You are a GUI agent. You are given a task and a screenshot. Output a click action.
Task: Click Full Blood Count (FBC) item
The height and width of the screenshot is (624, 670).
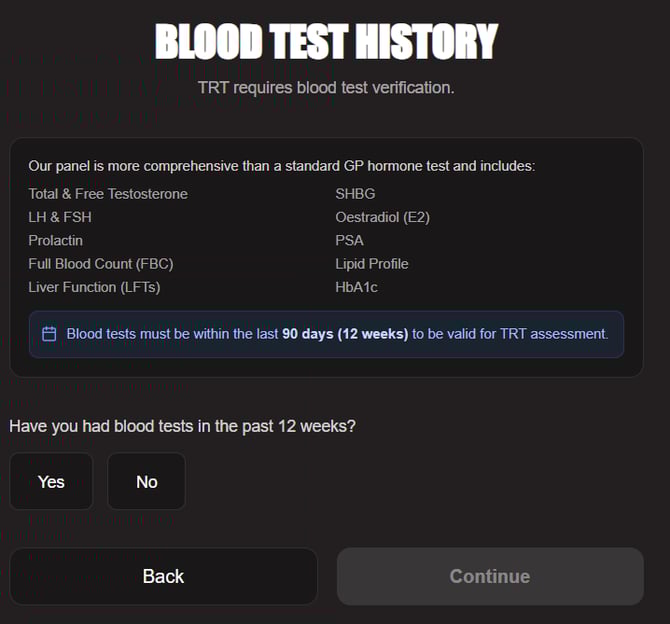tap(101, 264)
